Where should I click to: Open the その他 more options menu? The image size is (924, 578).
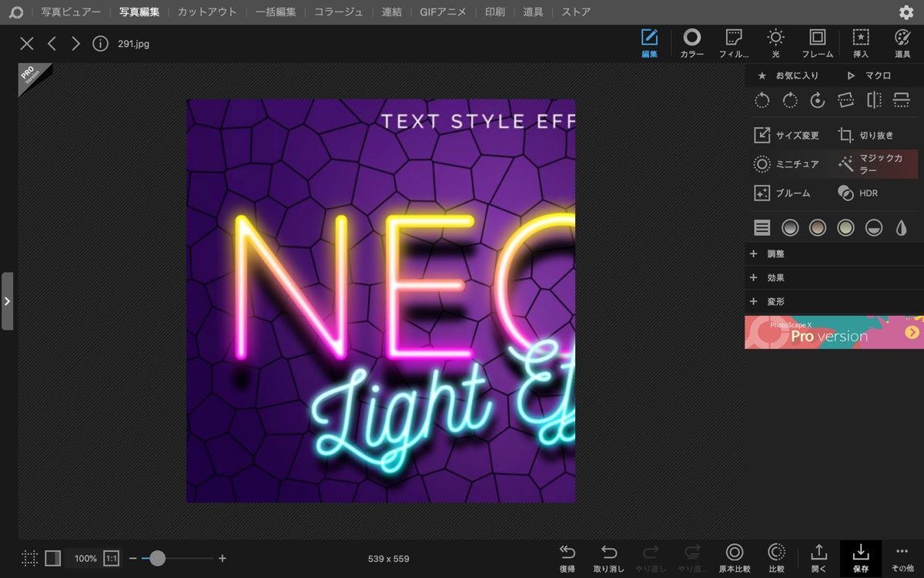tap(902, 559)
